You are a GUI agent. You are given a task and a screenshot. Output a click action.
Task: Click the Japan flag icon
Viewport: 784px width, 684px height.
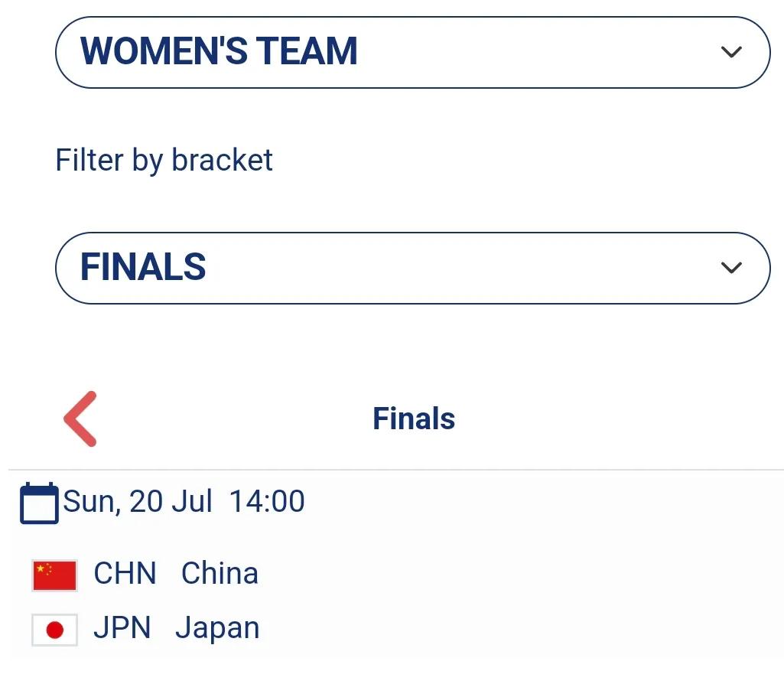[x=54, y=630]
